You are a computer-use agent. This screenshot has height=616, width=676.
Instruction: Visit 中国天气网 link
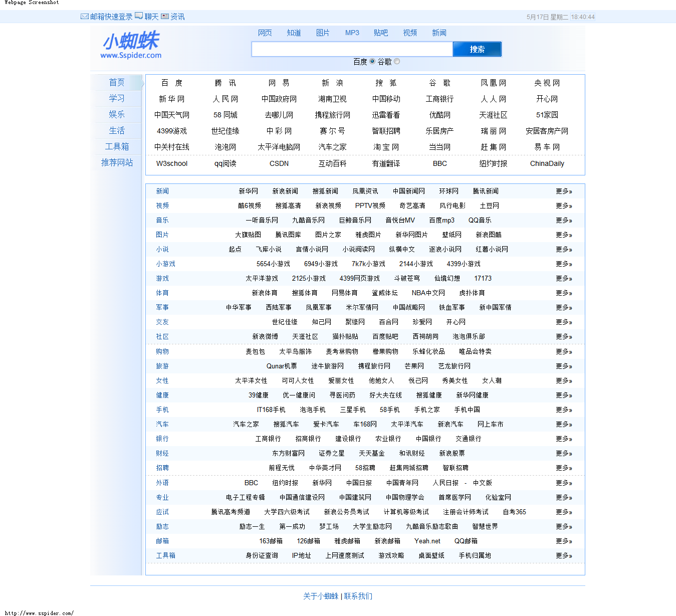coord(172,115)
